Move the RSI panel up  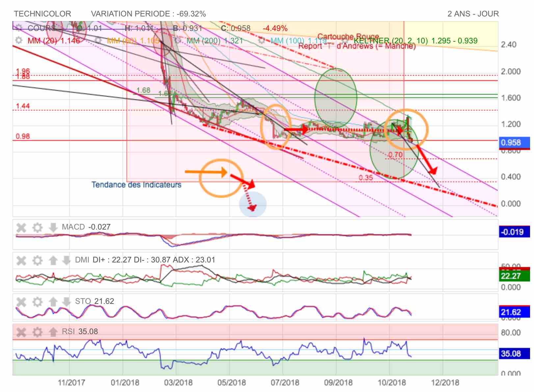tap(53, 332)
